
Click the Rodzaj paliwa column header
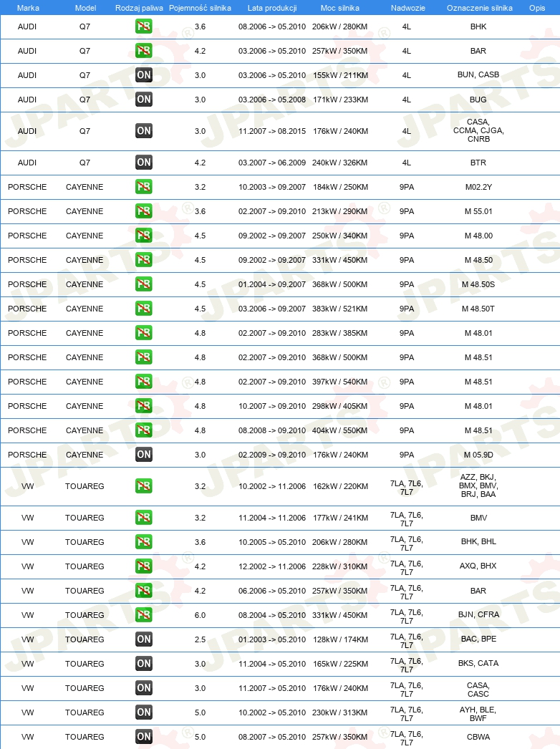(x=139, y=8)
